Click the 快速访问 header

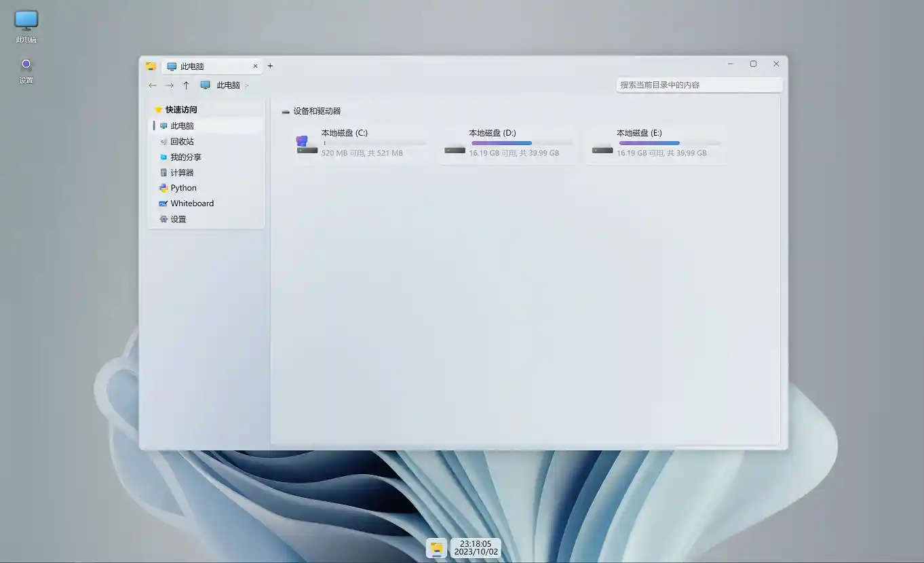[180, 110]
